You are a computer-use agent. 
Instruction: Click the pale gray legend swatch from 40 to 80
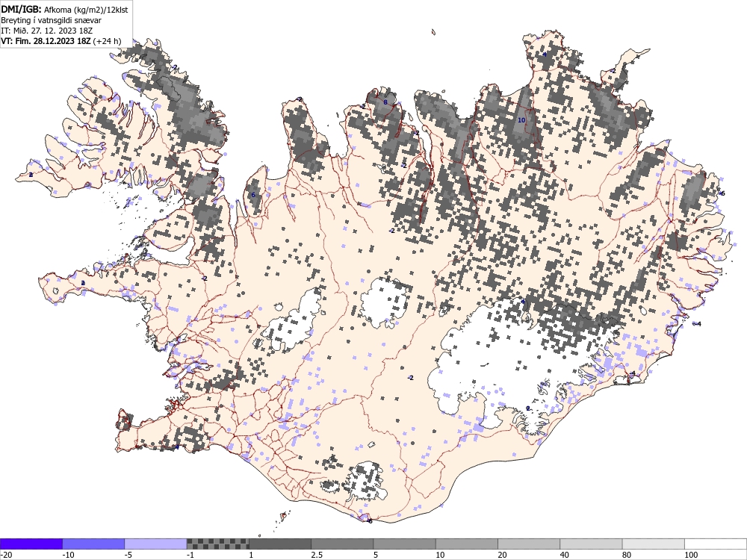point(591,544)
